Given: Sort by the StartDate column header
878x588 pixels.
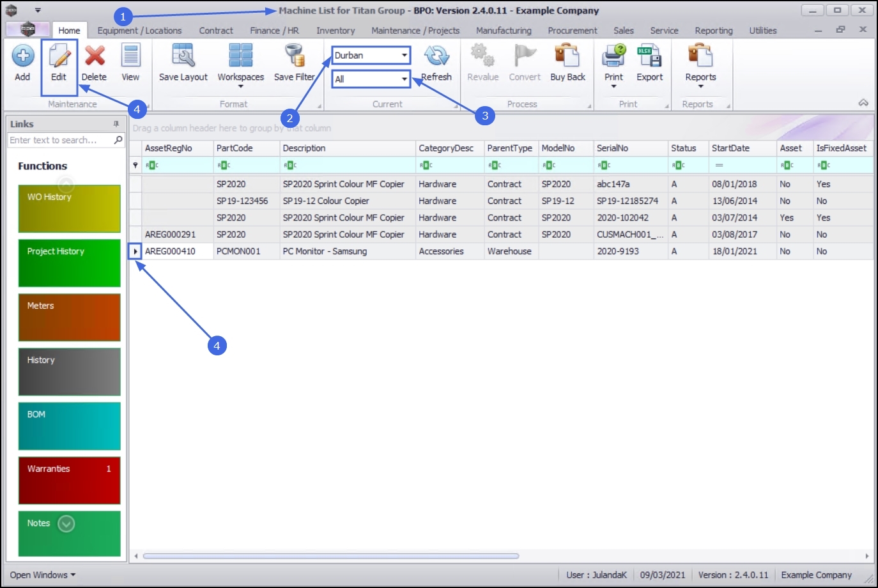Looking at the screenshot, I should pos(743,148).
